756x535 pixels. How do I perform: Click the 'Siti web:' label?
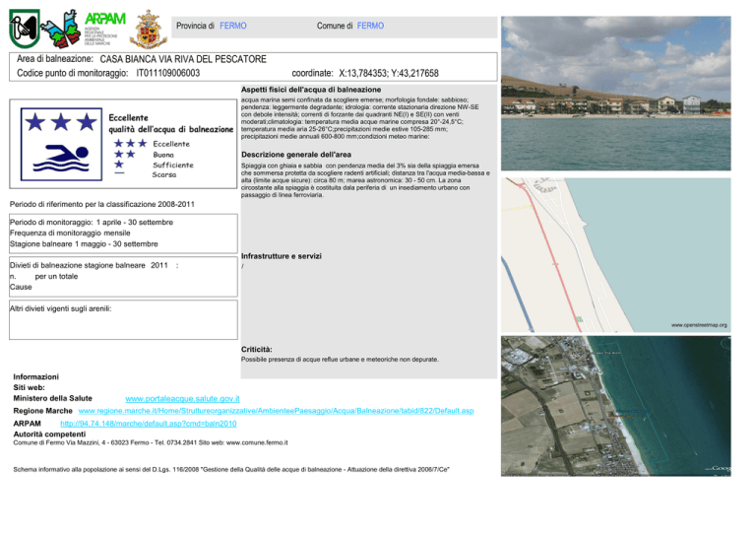[29, 387]
